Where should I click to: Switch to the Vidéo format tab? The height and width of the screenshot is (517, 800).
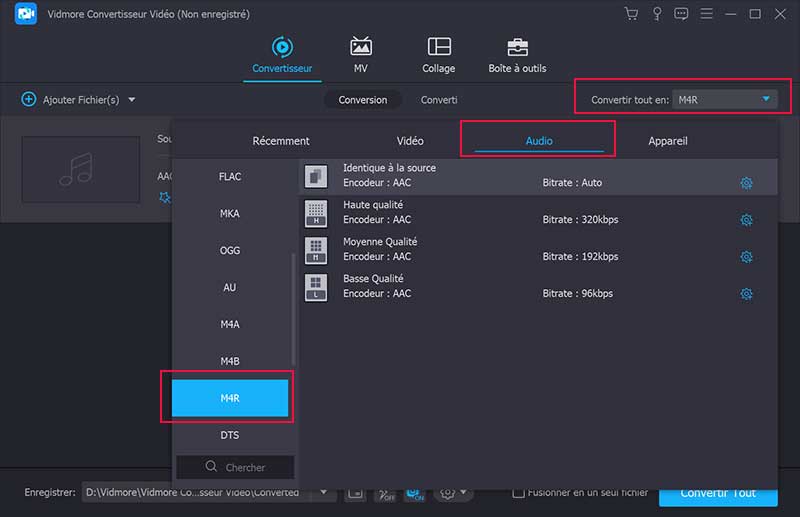click(x=410, y=141)
